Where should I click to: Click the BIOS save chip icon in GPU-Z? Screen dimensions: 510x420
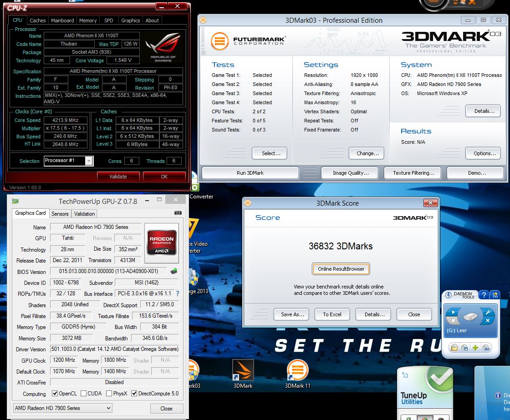(174, 271)
